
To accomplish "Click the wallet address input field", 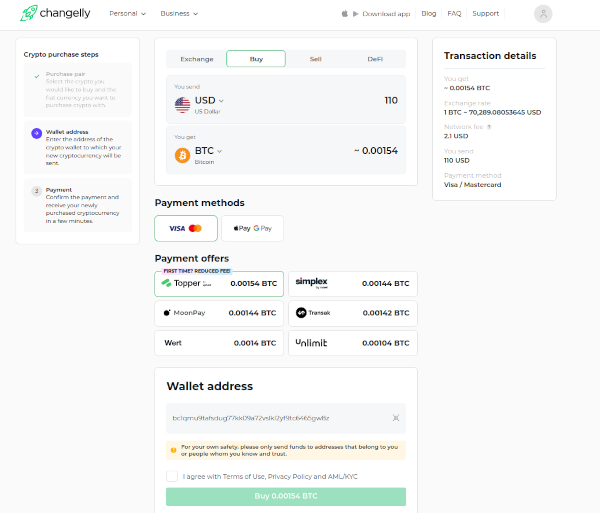I will (286, 418).
